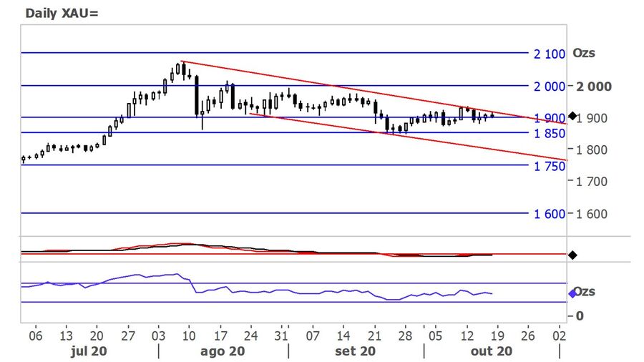644x362 pixels.
Task: Click the 'Ozs' label in the RSI panel
Action: point(585,291)
